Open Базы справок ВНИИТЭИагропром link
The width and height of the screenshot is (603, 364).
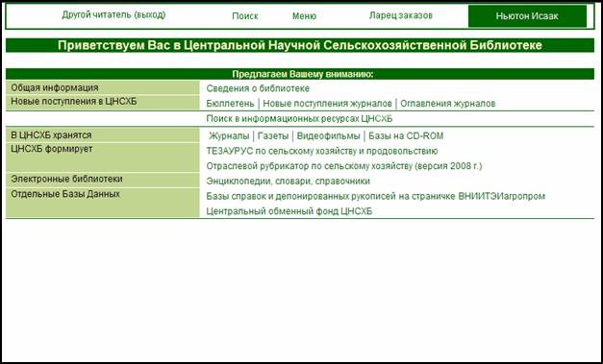(x=376, y=197)
